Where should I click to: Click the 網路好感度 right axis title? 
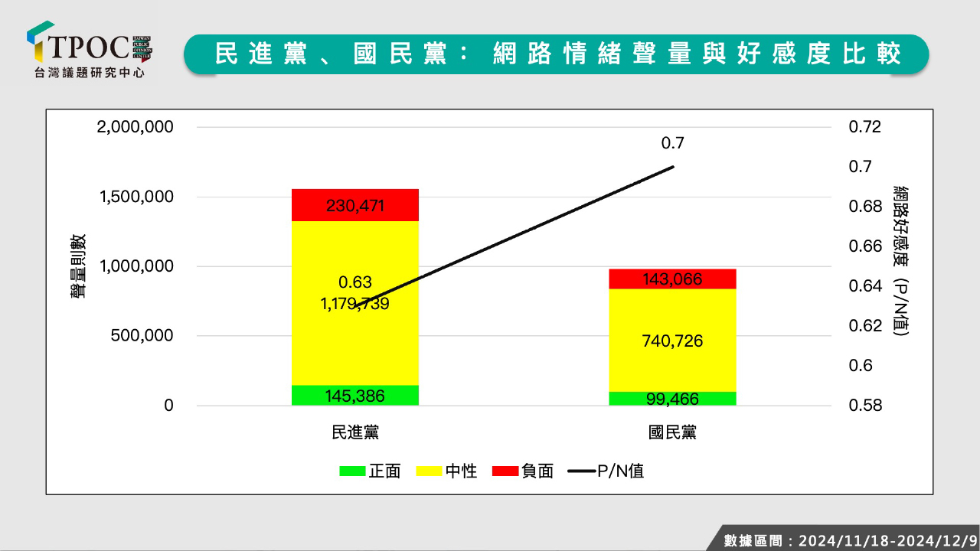tap(900, 260)
